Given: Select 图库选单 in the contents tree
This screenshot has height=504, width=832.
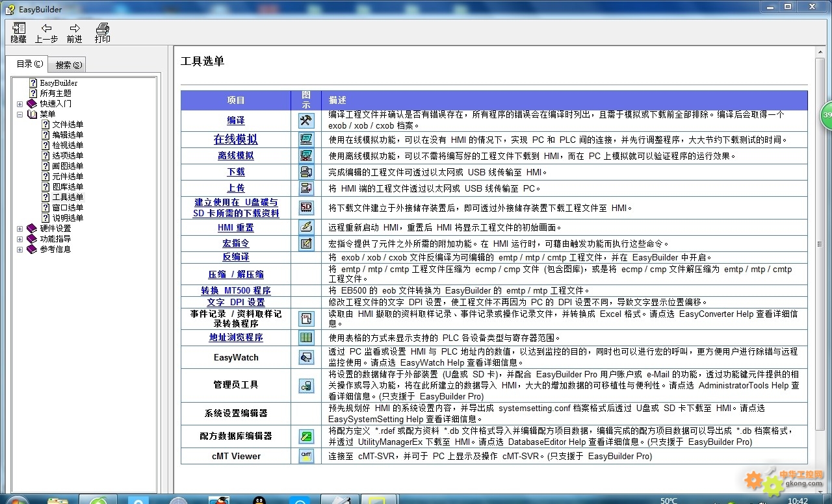Looking at the screenshot, I should (68, 187).
